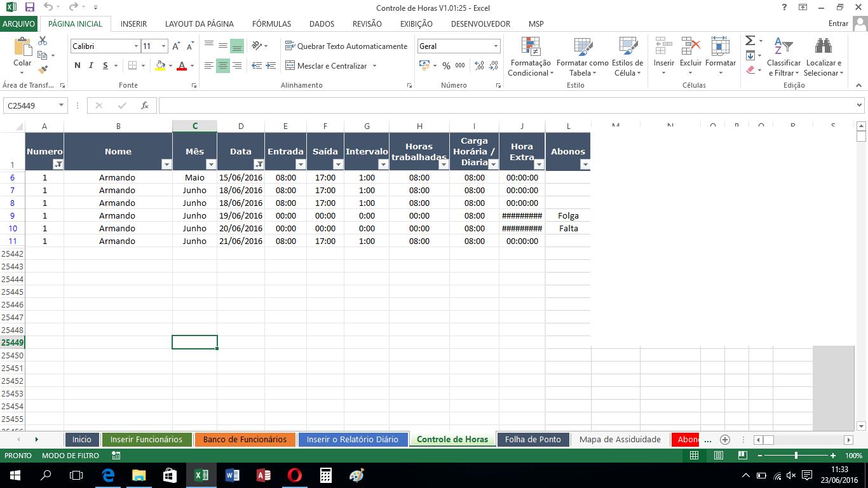The width and height of the screenshot is (868, 488).
Task: Apply the yellow fill color bucket
Action: point(159,65)
